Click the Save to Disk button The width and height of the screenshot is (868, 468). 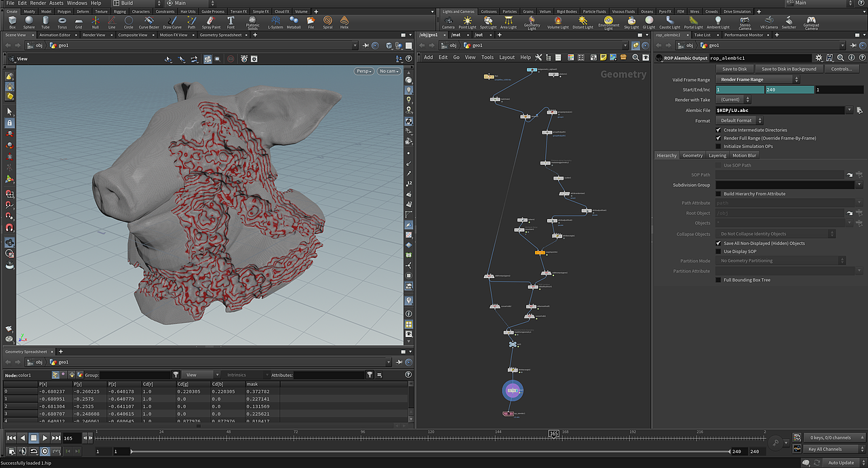coord(734,69)
